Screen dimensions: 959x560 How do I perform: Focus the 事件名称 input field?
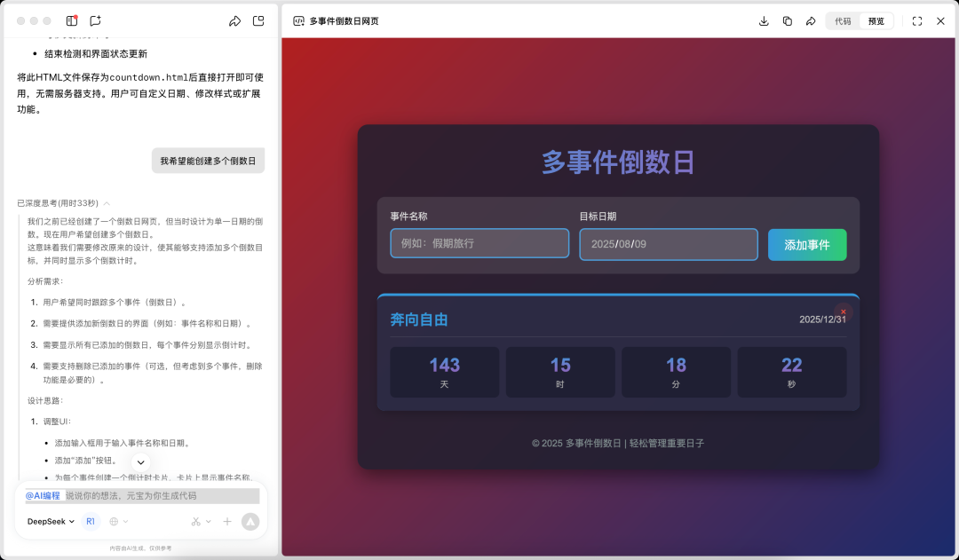(479, 243)
